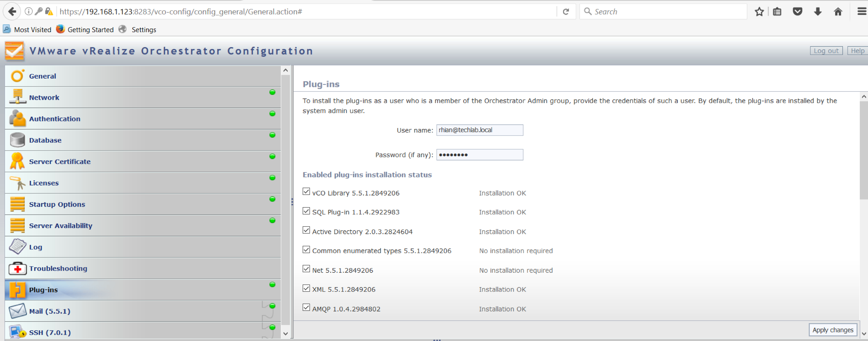Click the Log notepad icon
868x341 pixels.
click(17, 246)
